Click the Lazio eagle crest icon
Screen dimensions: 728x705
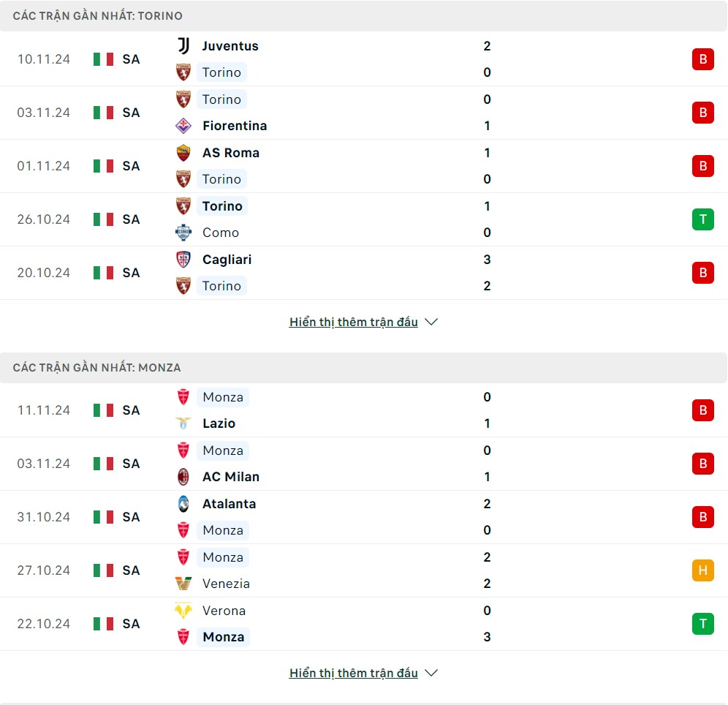pyautogui.click(x=183, y=423)
